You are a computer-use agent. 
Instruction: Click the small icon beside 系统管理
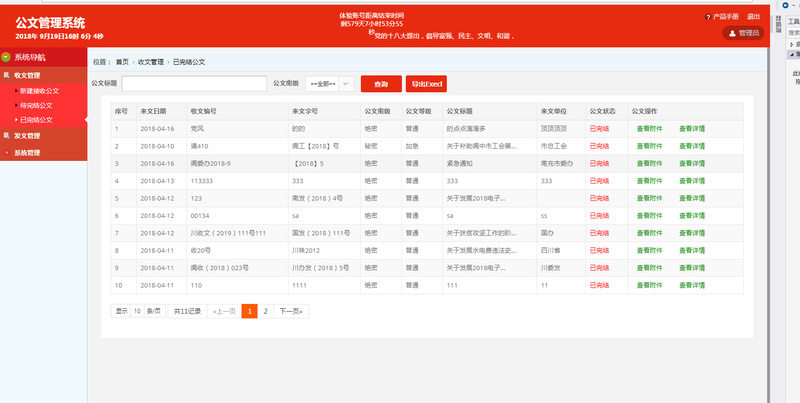click(x=7, y=153)
